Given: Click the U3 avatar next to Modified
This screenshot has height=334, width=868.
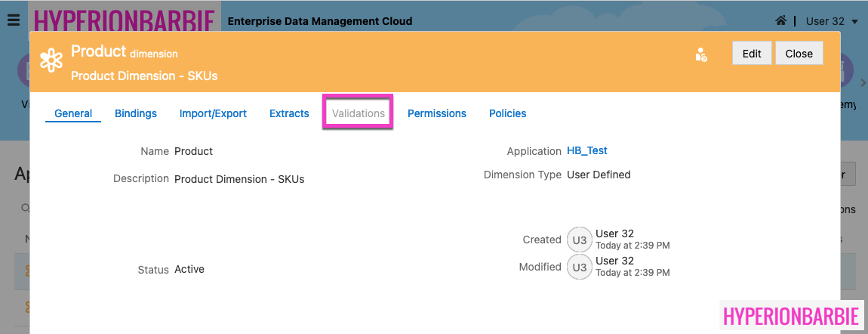Looking at the screenshot, I should click(580, 267).
